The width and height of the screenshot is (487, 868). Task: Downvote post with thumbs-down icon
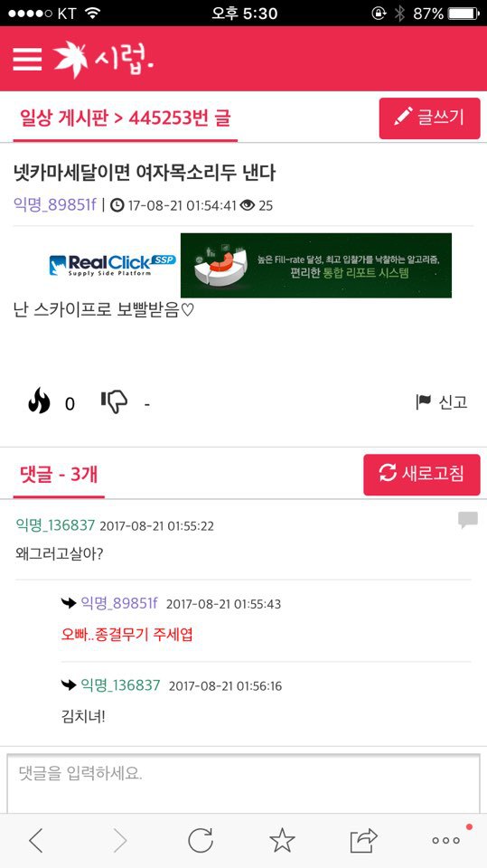115,401
